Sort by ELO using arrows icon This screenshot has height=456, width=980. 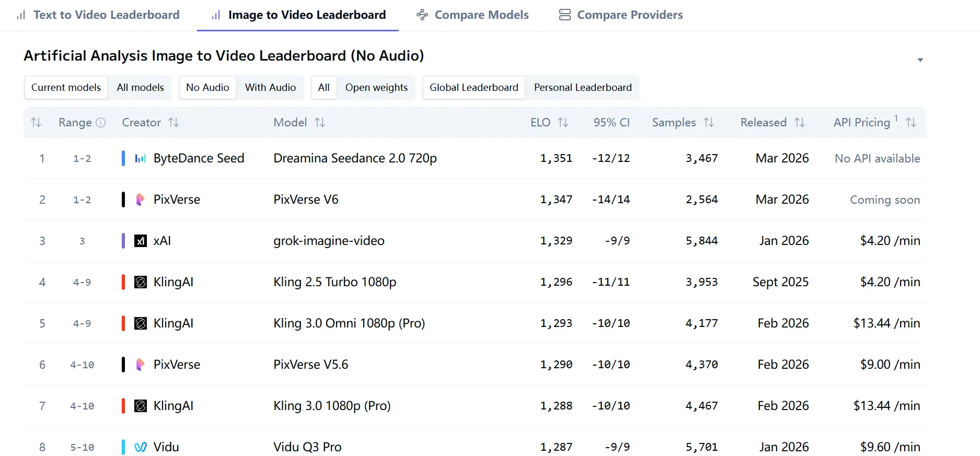click(563, 122)
